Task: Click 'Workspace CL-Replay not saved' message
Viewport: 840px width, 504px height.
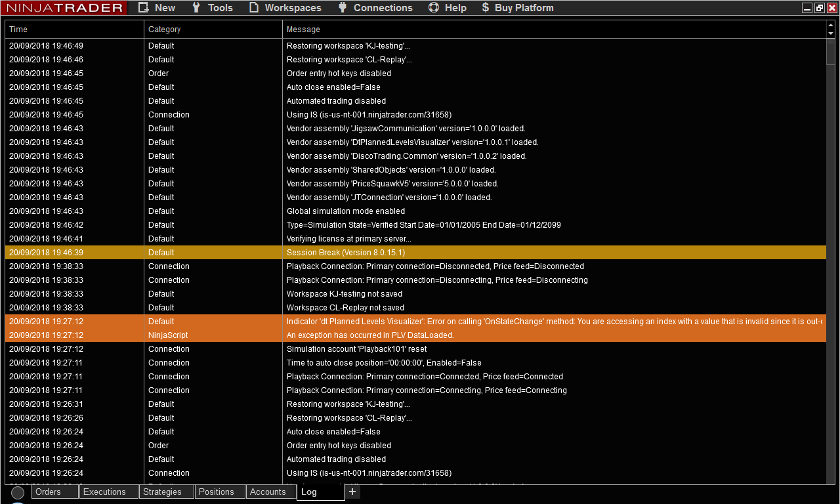Action: click(345, 308)
